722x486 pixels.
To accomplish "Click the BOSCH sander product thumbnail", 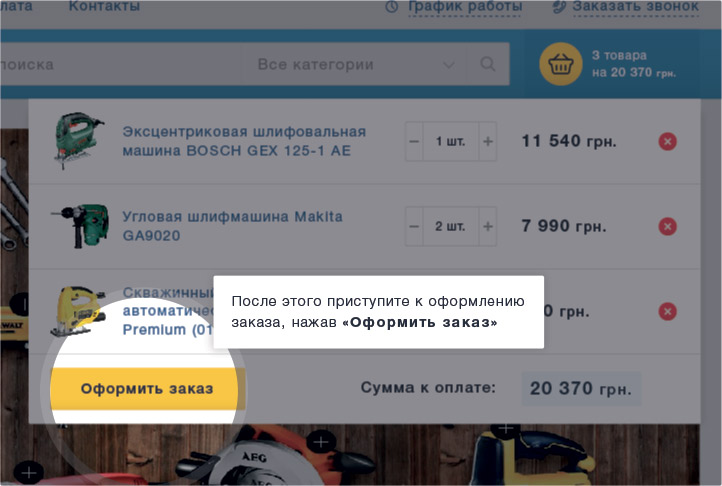I will click(x=79, y=140).
